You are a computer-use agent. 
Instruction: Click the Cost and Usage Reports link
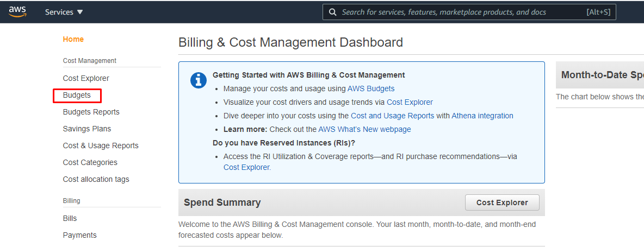click(x=392, y=116)
